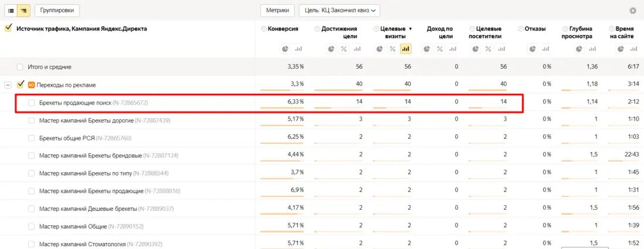
Task: Check Мастер кампаний Брекеты брендовые checkbox
Action: click(x=31, y=156)
